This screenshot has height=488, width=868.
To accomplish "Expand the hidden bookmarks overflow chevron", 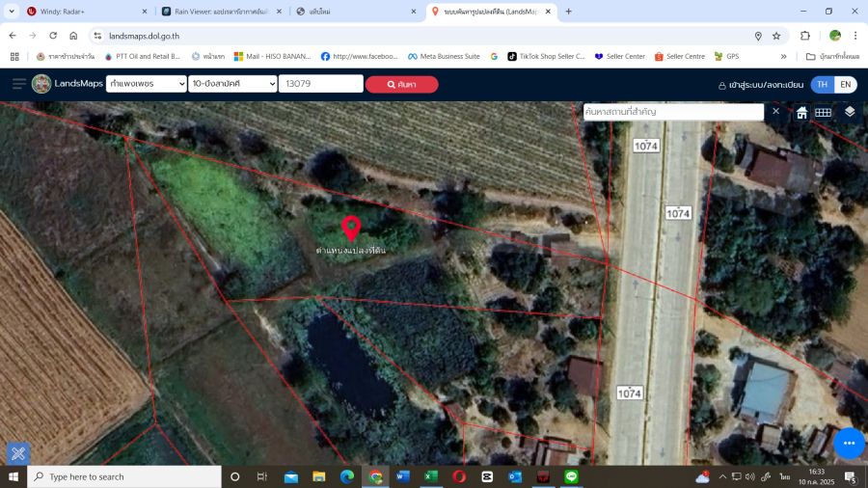I will pyautogui.click(x=783, y=56).
